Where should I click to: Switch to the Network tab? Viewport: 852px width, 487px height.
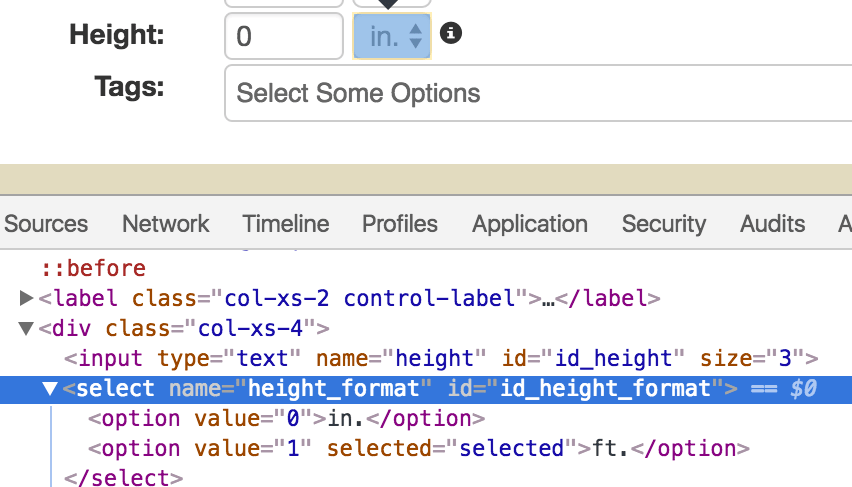point(166,224)
